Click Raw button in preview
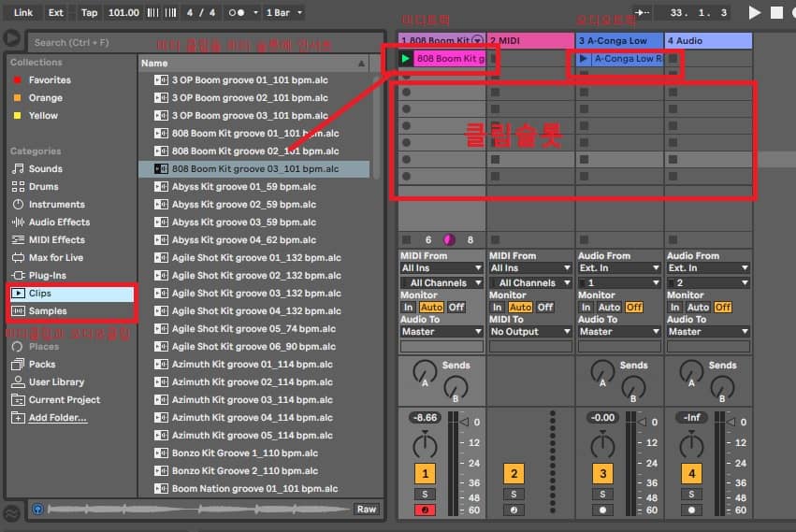 tap(366, 510)
